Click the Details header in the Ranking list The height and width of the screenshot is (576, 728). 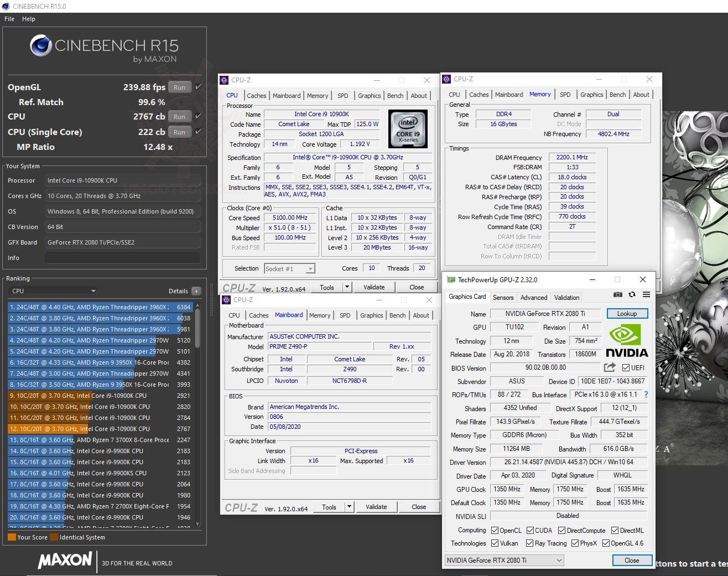[181, 290]
